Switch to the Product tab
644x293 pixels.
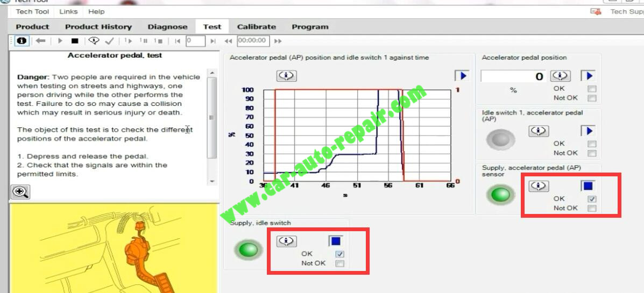point(32,27)
